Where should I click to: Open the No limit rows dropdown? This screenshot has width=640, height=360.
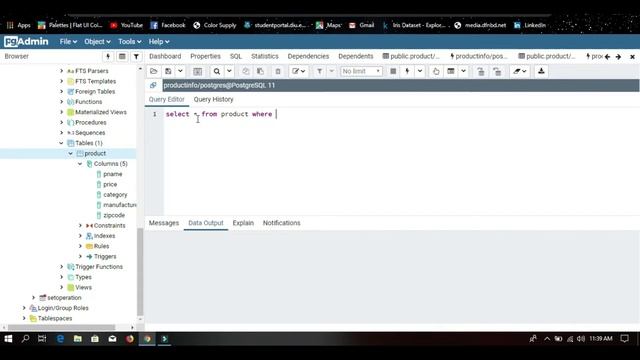(x=361, y=71)
